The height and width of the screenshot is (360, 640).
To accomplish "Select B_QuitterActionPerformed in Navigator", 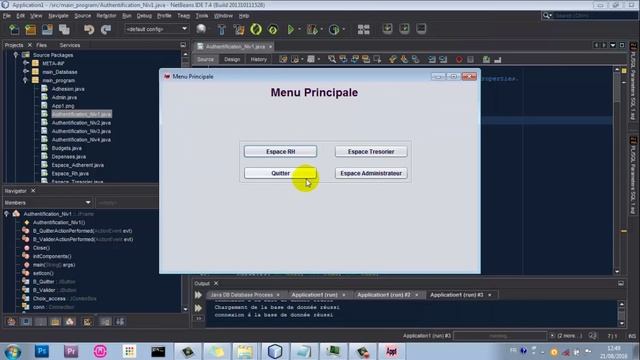I will click(x=82, y=231).
